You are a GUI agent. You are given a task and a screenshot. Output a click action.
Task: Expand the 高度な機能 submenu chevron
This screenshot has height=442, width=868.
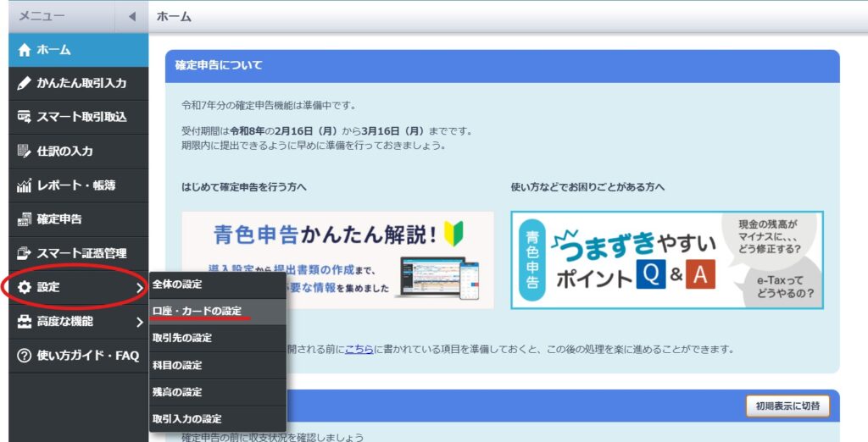click(139, 322)
